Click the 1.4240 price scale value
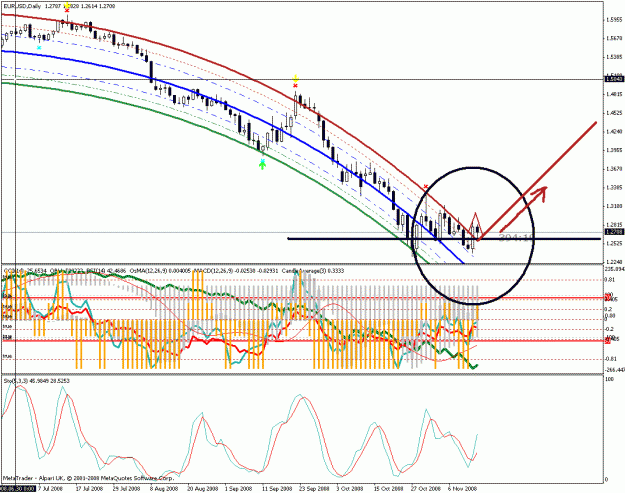The height and width of the screenshot is (493, 625). 614,132
